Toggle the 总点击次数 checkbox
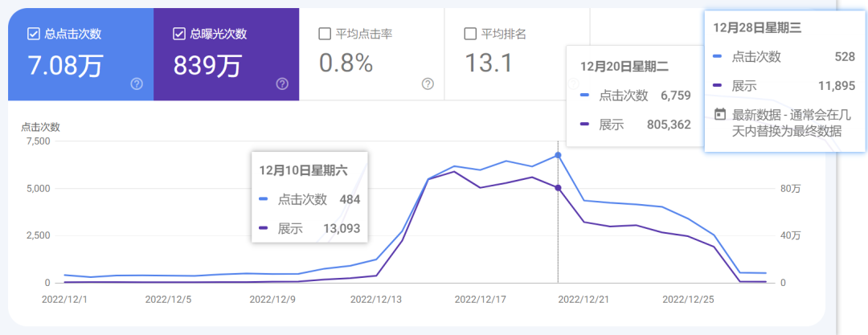The image size is (868, 335). coord(33,34)
